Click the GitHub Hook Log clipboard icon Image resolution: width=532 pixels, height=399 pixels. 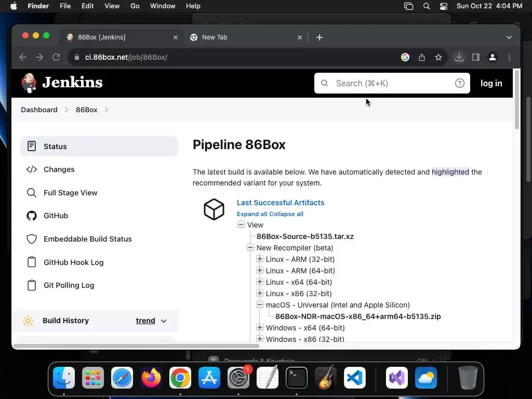[x=32, y=262]
